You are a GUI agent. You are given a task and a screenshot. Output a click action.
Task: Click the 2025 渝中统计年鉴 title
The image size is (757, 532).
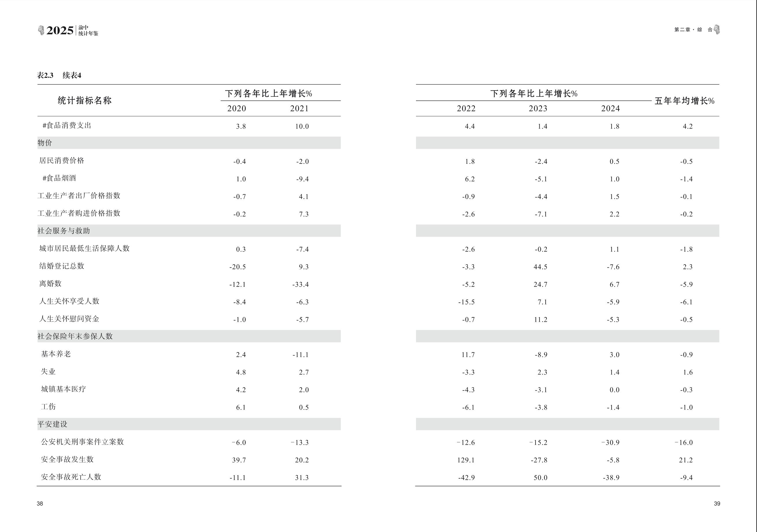point(72,30)
